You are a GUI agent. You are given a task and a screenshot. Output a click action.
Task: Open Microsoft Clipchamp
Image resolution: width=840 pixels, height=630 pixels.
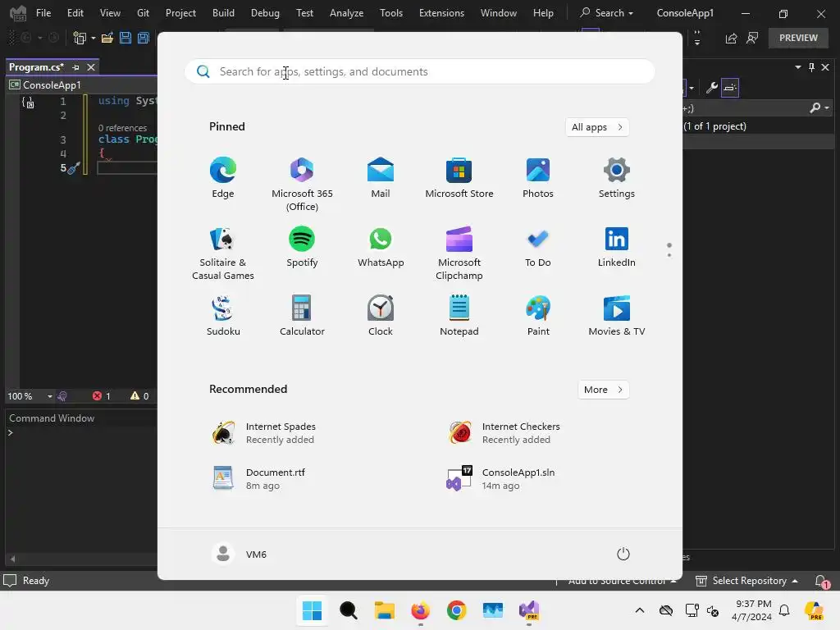pos(459,253)
